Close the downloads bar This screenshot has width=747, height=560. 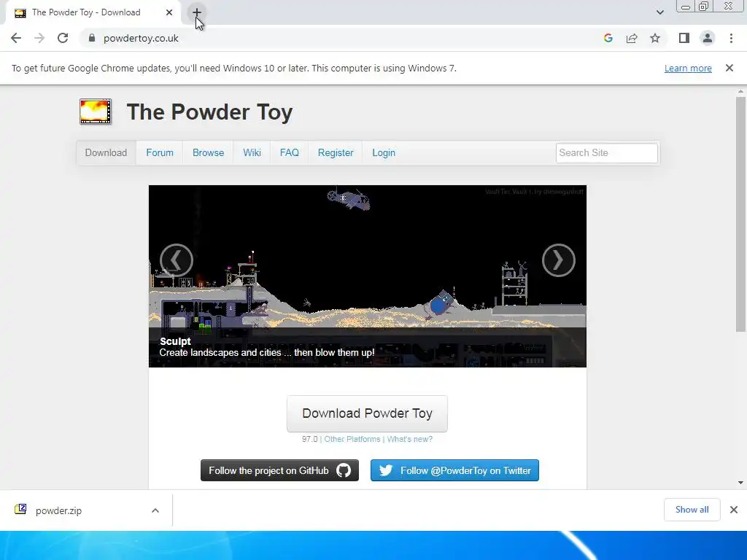click(x=734, y=510)
